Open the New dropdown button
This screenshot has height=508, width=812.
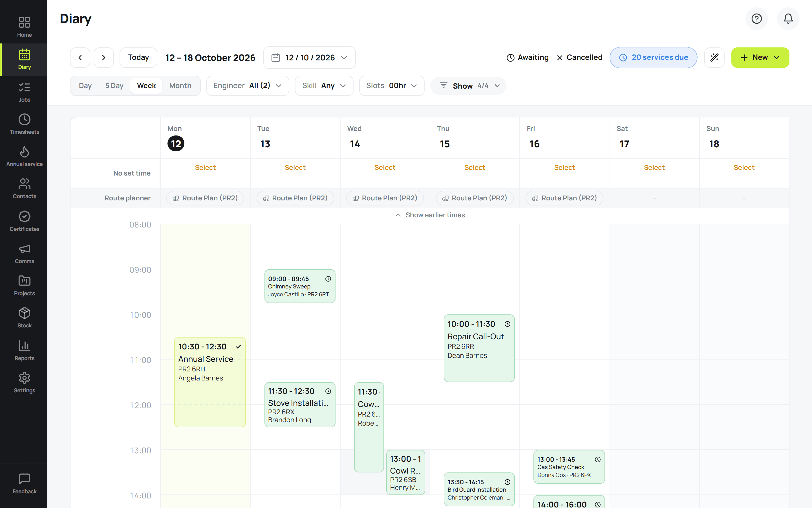pos(760,58)
